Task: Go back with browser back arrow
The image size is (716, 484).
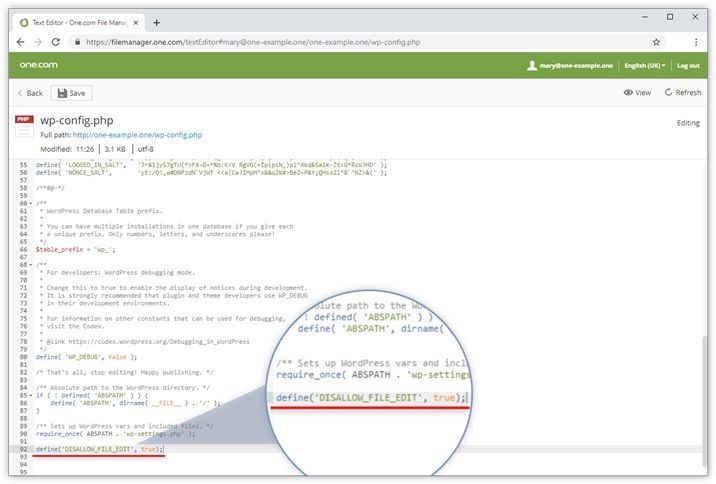Action: tap(21, 42)
